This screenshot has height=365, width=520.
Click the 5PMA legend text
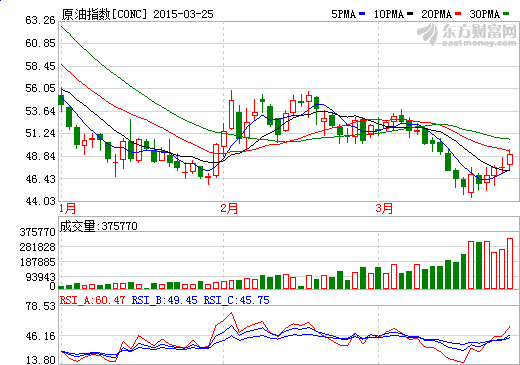[x=343, y=14]
